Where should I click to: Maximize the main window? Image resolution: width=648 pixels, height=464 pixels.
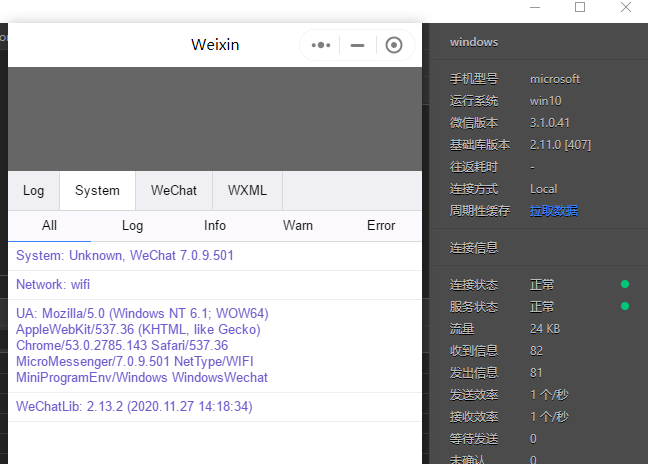click(580, 7)
